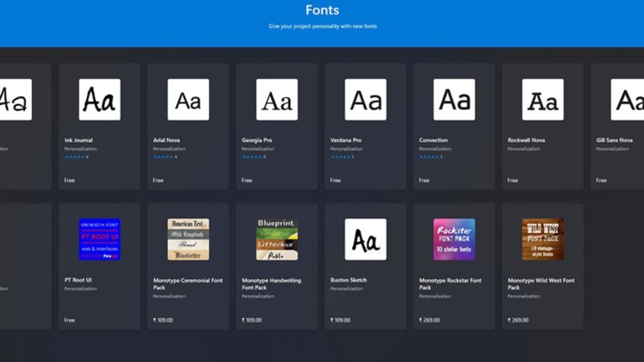644x362 pixels.
Task: Click the ₹109.00 price on Buxton Sketch
Action: (340, 320)
